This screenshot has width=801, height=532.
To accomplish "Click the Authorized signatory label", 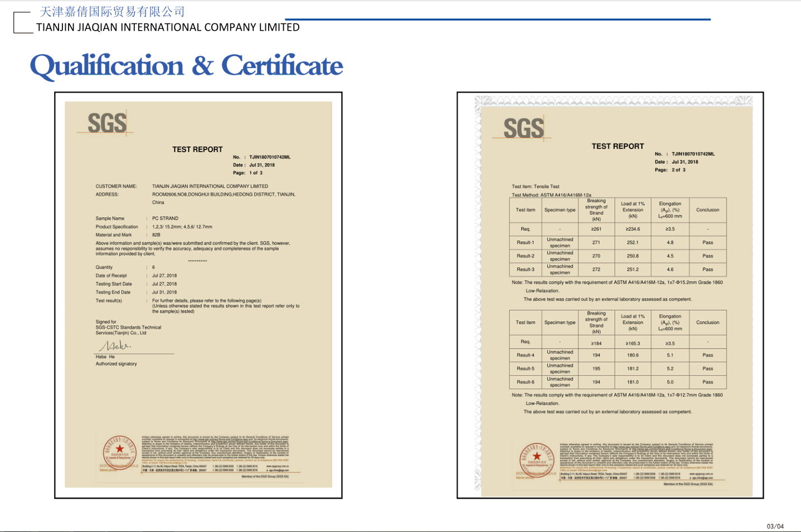I will (x=116, y=364).
